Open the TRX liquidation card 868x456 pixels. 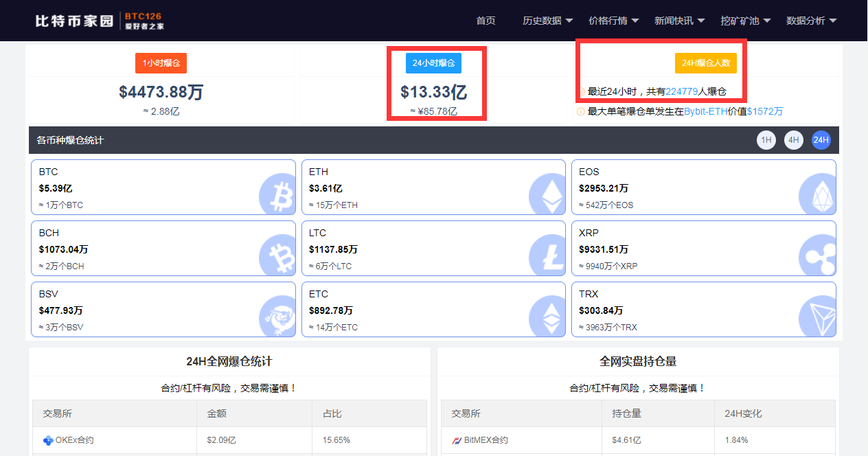(704, 310)
